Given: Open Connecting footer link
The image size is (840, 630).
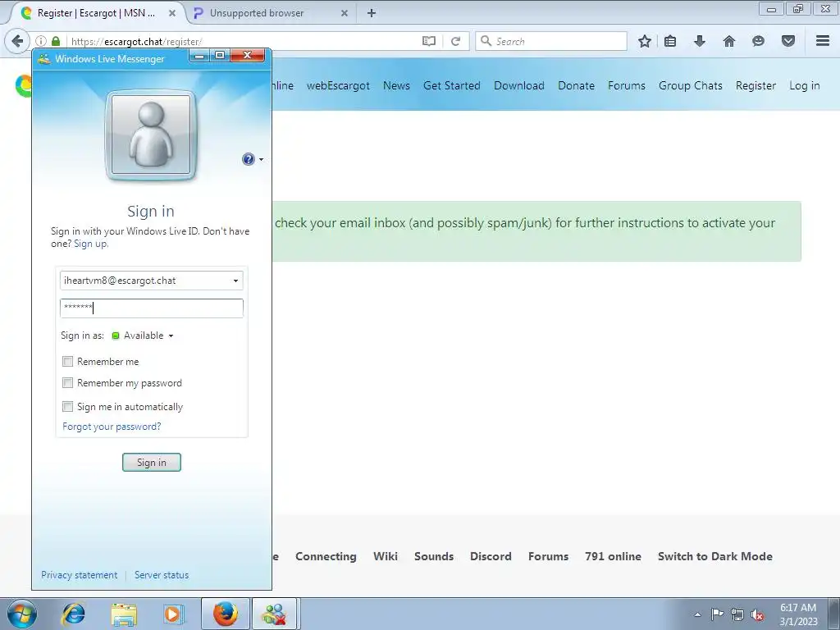Looking at the screenshot, I should pyautogui.click(x=326, y=557).
